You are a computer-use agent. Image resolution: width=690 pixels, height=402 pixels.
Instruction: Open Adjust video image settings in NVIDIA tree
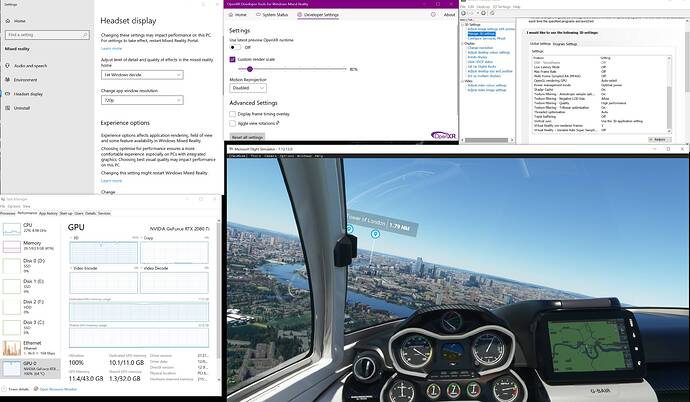click(487, 90)
